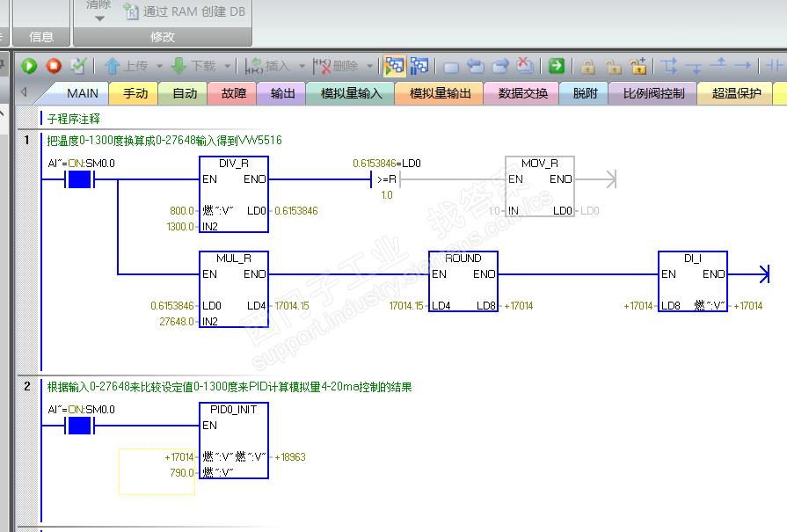Image resolution: width=787 pixels, height=532 pixels.
Task: Switch to the 输出 tab
Action: [x=282, y=93]
